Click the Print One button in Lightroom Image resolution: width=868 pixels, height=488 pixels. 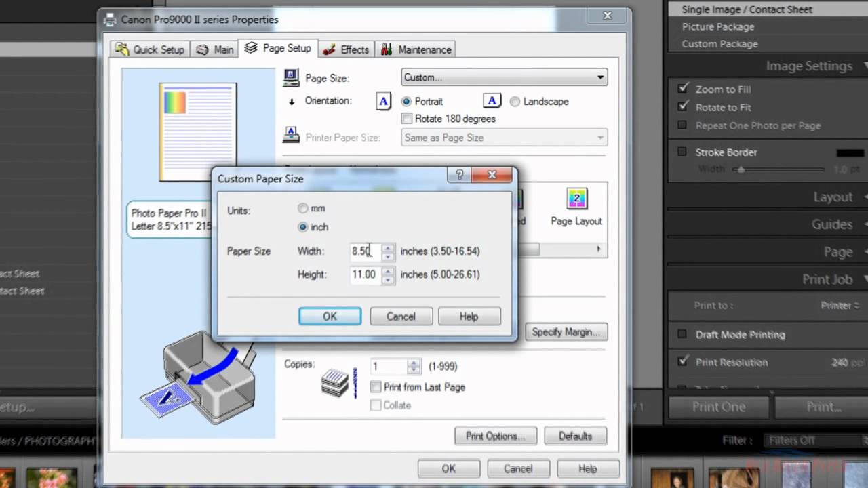[719, 407]
